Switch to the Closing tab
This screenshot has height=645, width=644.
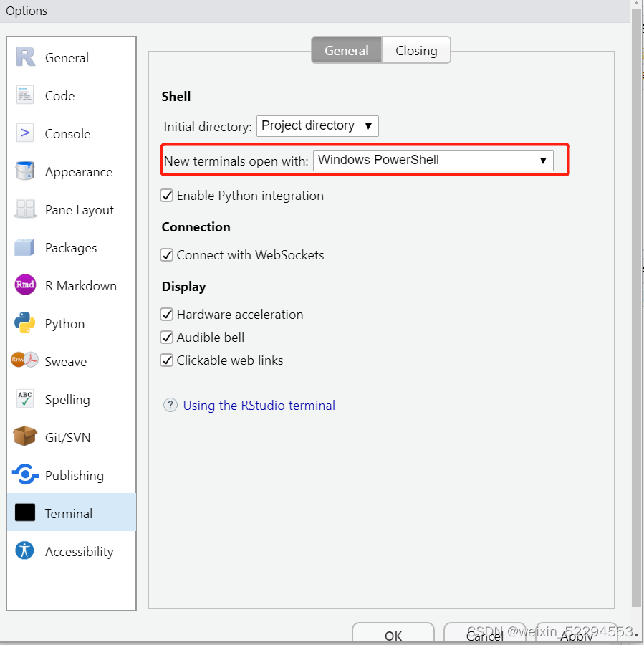pos(416,50)
